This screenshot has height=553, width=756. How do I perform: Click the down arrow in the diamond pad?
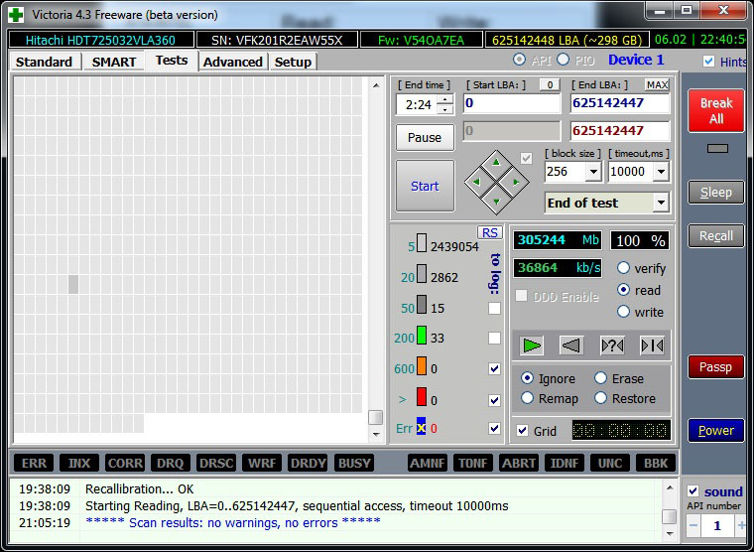[496, 202]
